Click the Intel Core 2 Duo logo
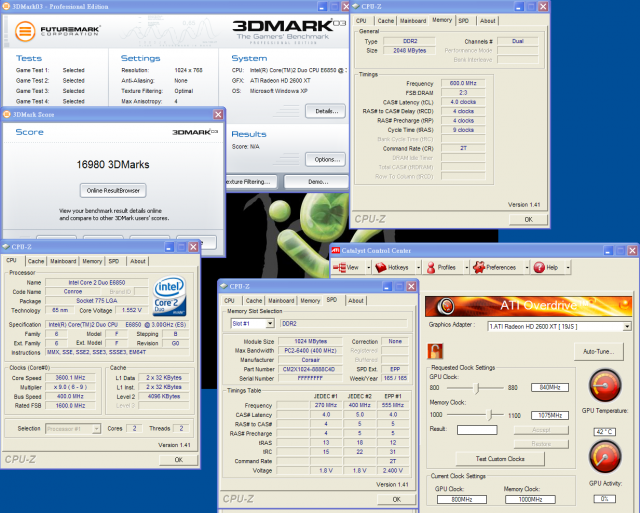The width and height of the screenshot is (640, 513). point(170,296)
